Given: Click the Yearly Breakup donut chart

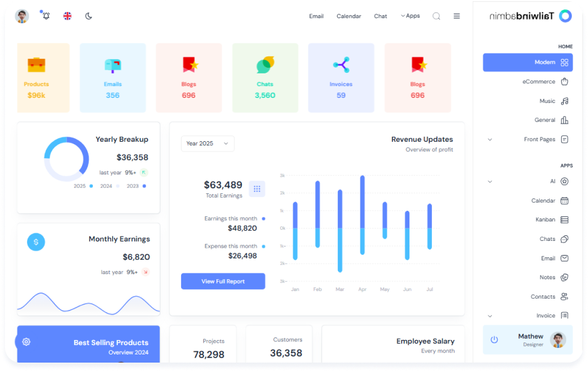Looking at the screenshot, I should click(x=66, y=159).
